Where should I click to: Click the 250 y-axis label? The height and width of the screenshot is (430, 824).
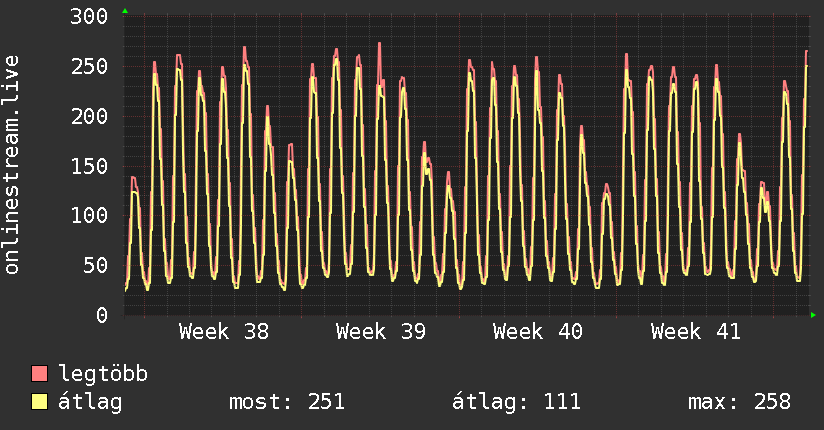tap(89, 66)
